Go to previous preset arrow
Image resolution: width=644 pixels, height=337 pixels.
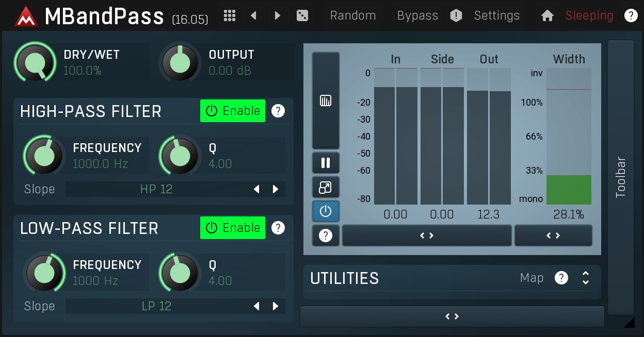coord(253,15)
